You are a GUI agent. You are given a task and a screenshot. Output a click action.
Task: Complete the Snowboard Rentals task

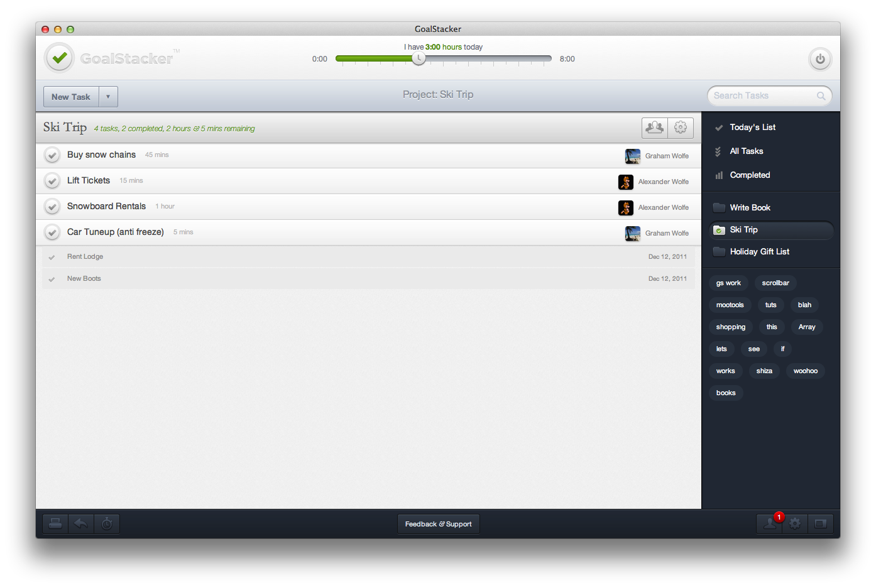52,207
